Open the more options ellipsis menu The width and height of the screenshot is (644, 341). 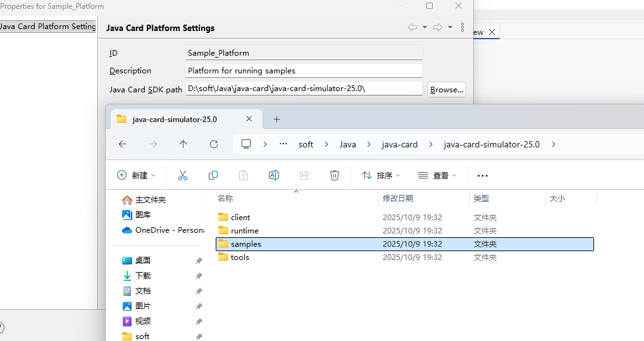(483, 175)
